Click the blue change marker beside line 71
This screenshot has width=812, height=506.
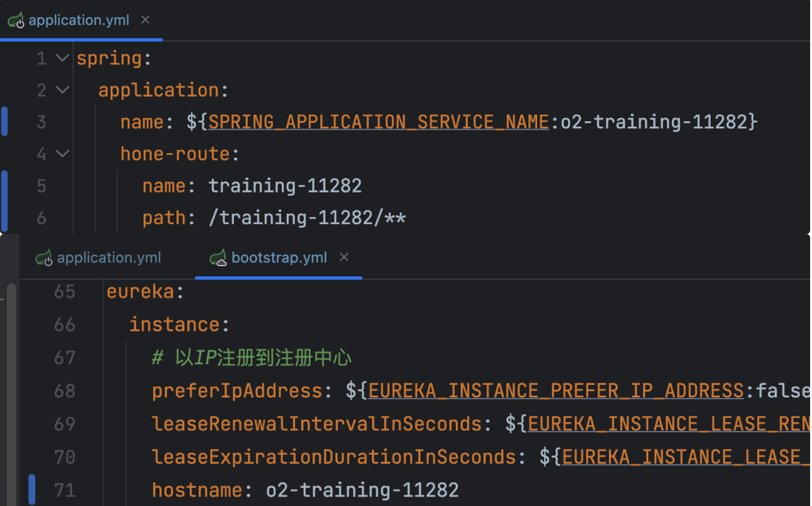32,490
